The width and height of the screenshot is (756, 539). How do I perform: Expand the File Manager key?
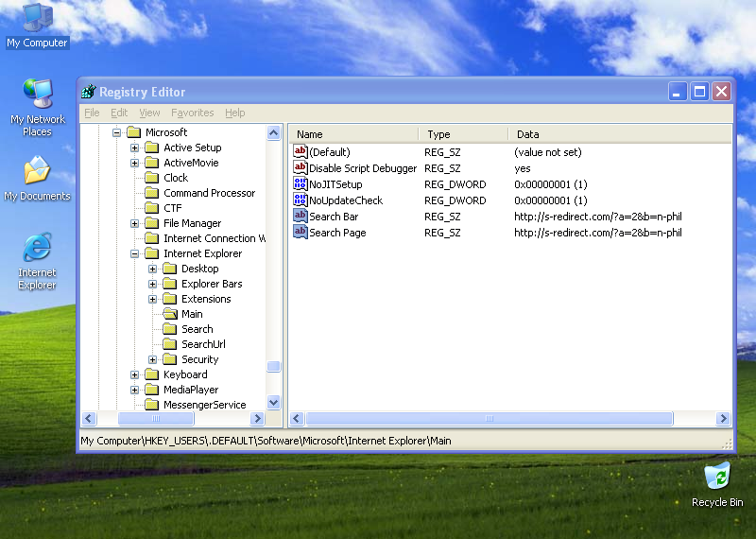pos(134,223)
